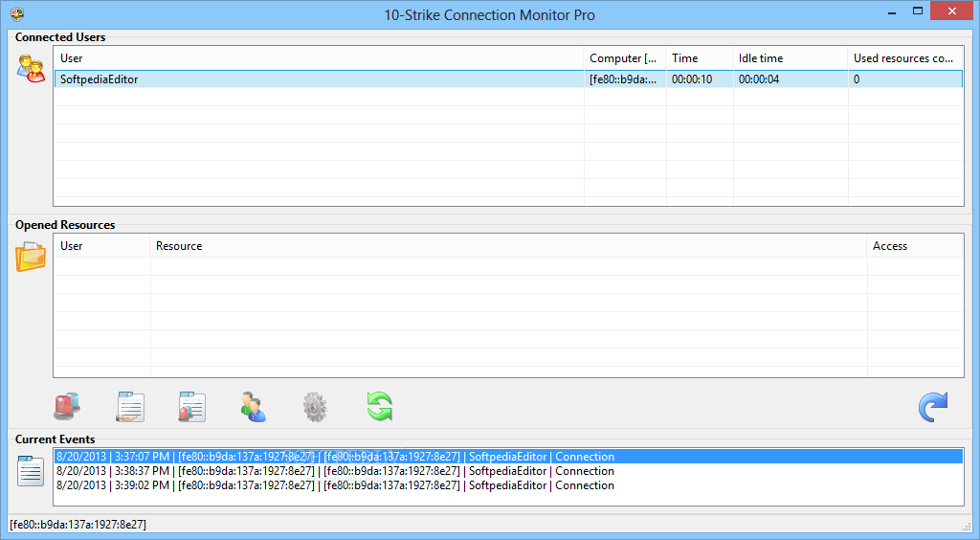Click the window resize grip in the status bar

coord(967,527)
